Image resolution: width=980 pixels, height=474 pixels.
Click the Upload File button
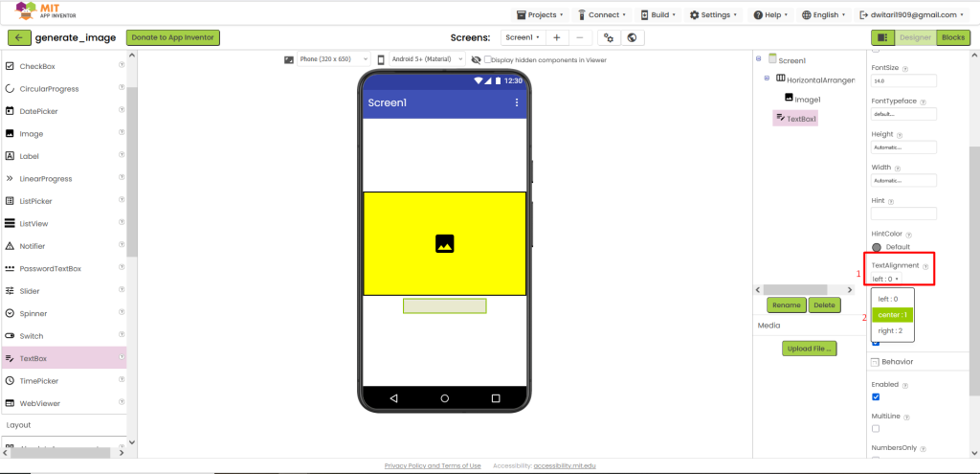(x=809, y=349)
